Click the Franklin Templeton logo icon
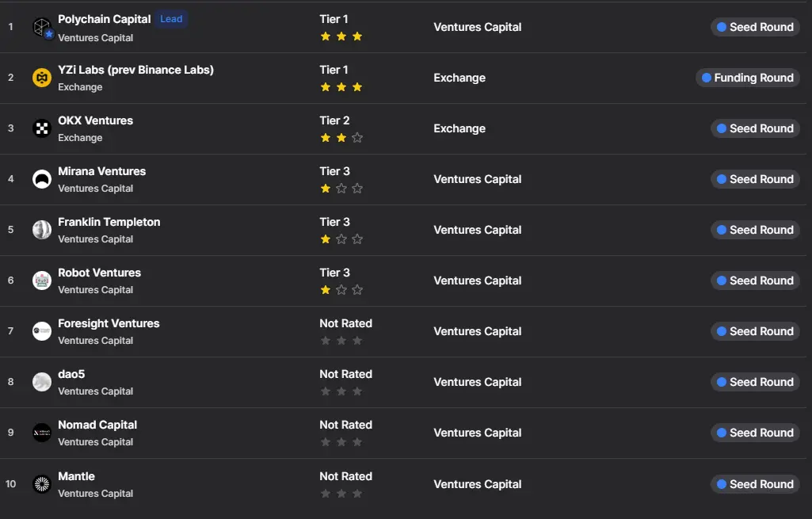 [x=42, y=230]
